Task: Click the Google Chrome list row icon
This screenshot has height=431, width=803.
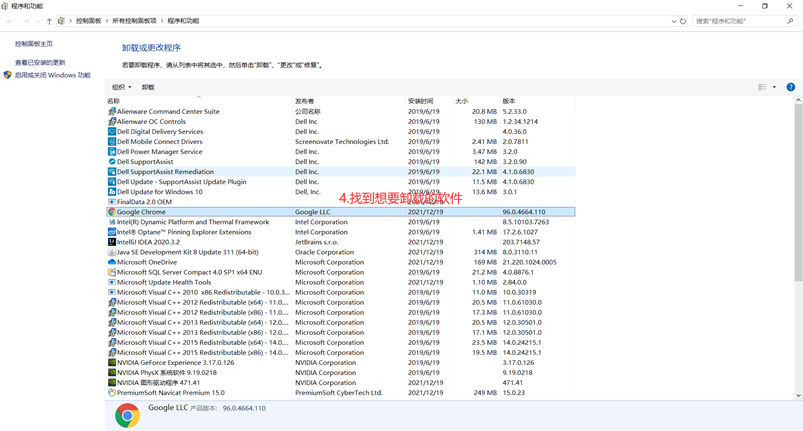Action: pos(112,212)
